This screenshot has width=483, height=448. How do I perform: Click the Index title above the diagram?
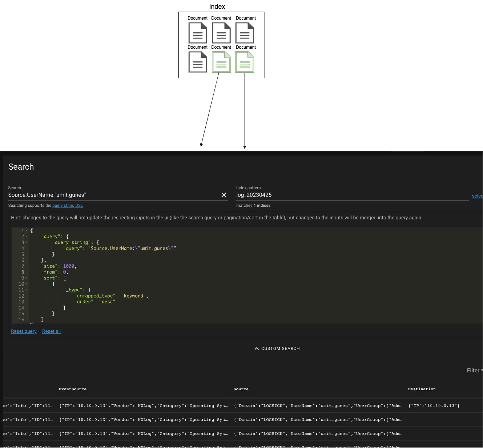[217, 7]
